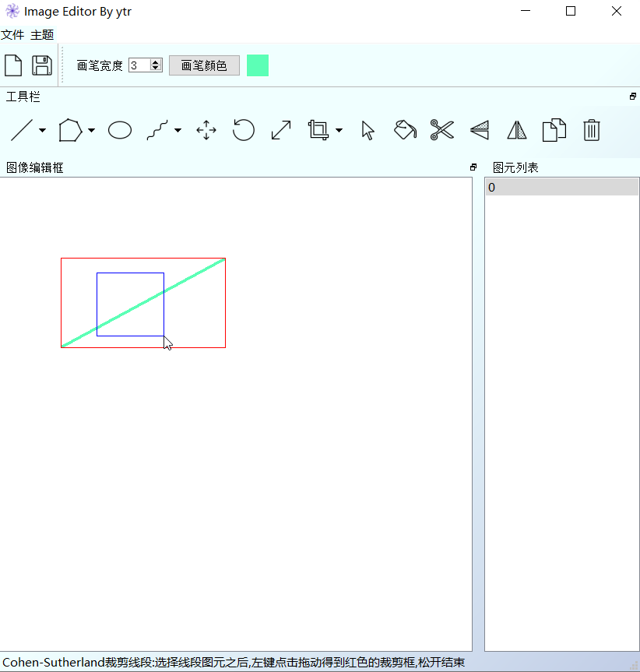The width and height of the screenshot is (640, 672).
Task: Select the line drawing tool
Action: pyautogui.click(x=22, y=130)
